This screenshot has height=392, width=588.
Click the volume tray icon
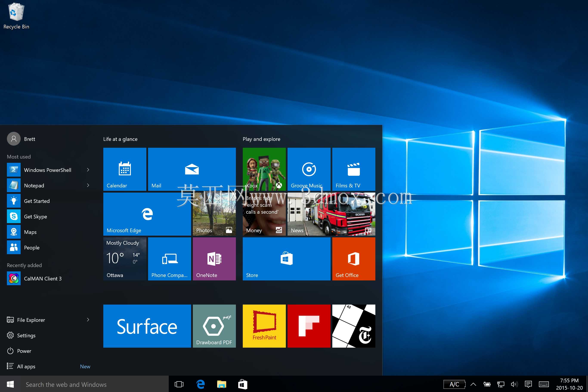pyautogui.click(x=514, y=384)
